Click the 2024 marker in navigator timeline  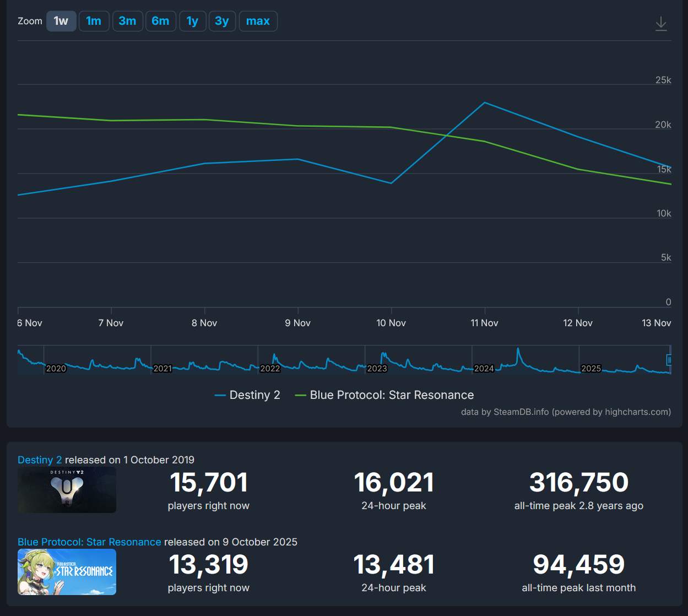(484, 368)
